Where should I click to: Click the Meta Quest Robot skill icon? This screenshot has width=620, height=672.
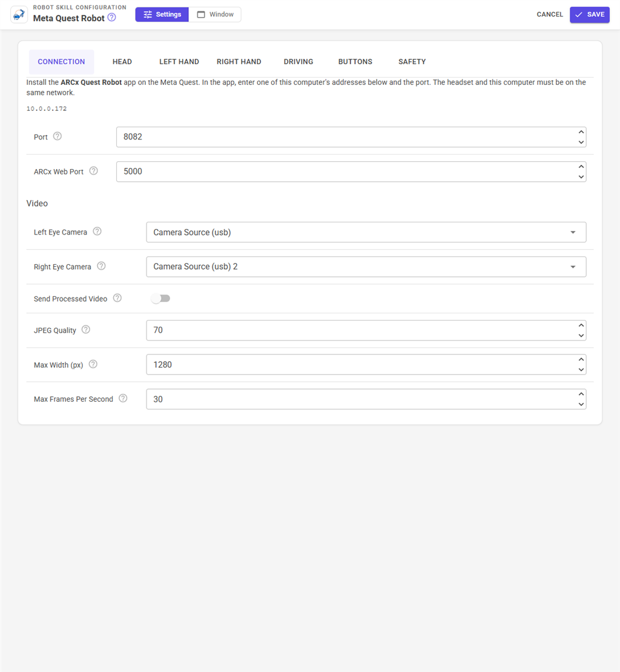coord(19,15)
